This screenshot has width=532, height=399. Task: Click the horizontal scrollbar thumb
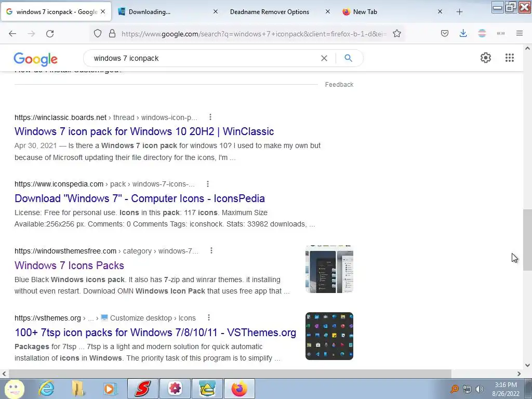point(230,374)
